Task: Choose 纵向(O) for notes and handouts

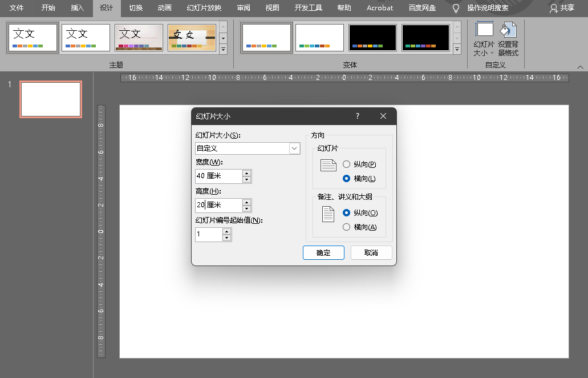Action: (x=360, y=213)
